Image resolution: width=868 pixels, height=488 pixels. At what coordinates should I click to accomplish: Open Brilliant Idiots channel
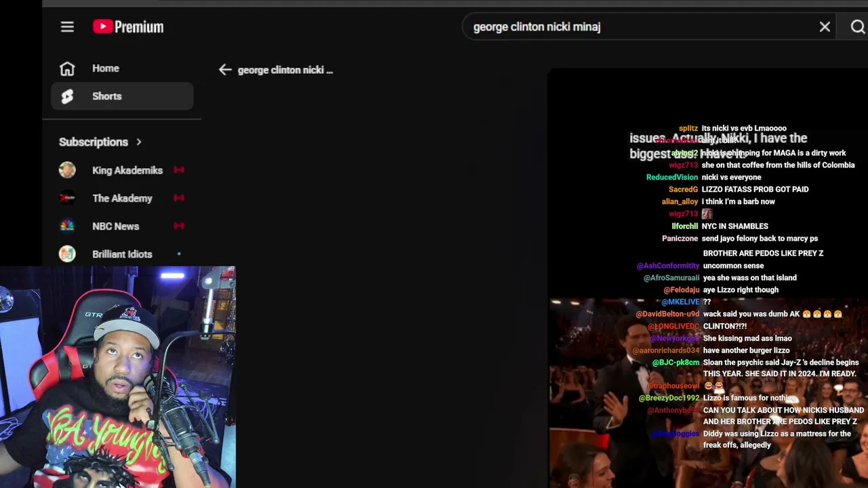pyautogui.click(x=122, y=253)
